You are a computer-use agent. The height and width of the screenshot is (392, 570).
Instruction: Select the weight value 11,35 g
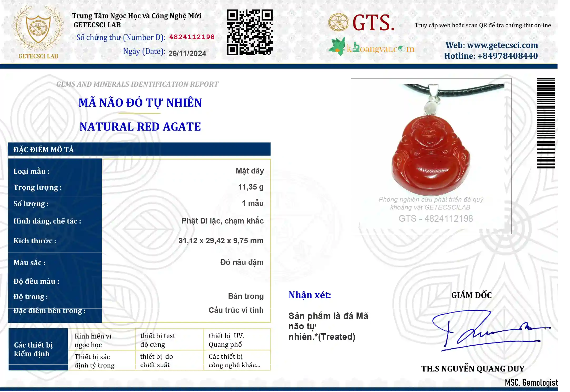(x=251, y=187)
